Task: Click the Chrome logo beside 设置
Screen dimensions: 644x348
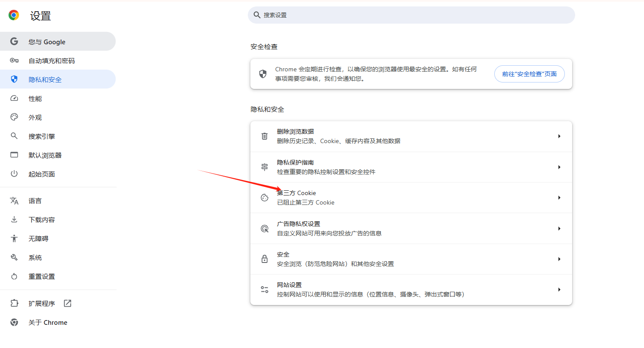Action: 14,15
